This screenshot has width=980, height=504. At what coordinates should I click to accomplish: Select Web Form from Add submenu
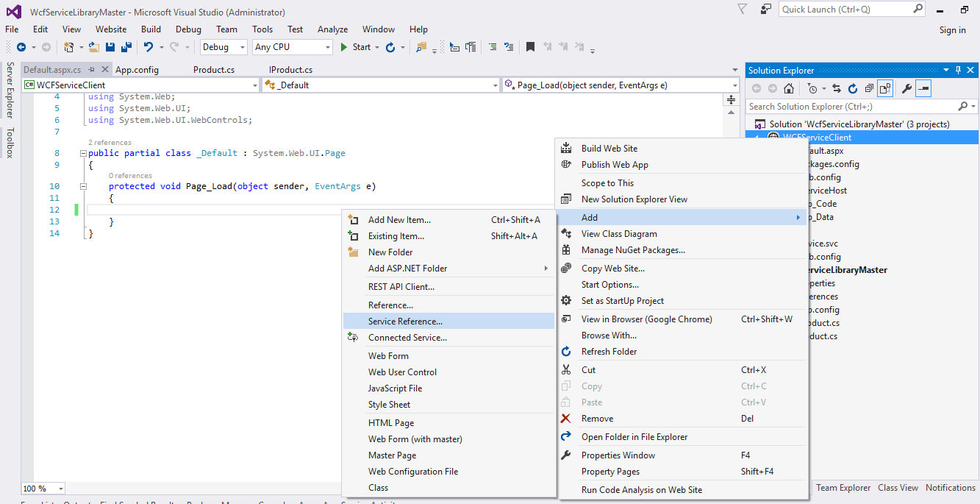[448, 356]
